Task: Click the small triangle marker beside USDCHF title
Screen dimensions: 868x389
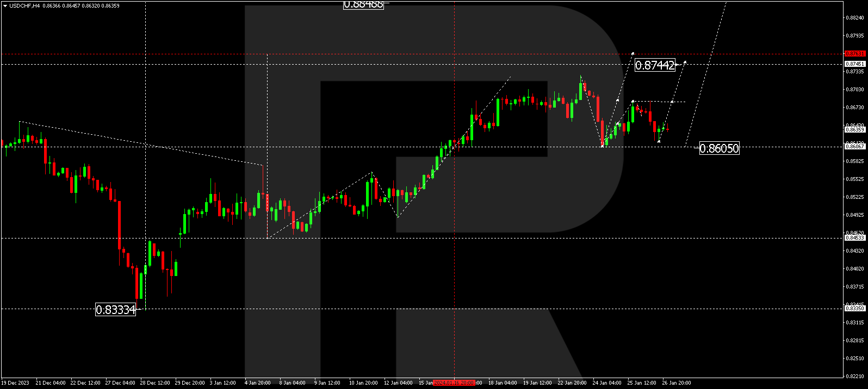Action: (x=5, y=5)
